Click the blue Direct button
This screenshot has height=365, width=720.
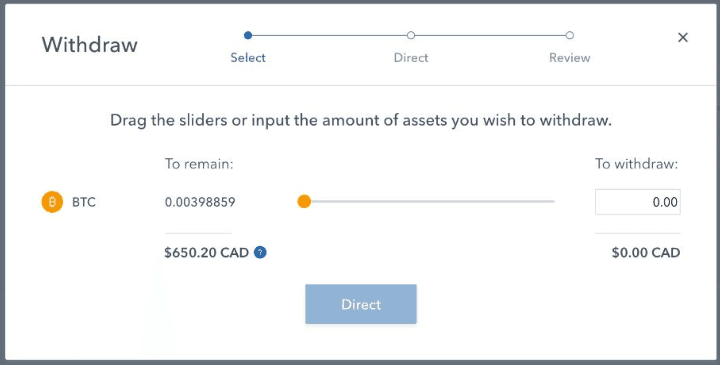click(361, 304)
